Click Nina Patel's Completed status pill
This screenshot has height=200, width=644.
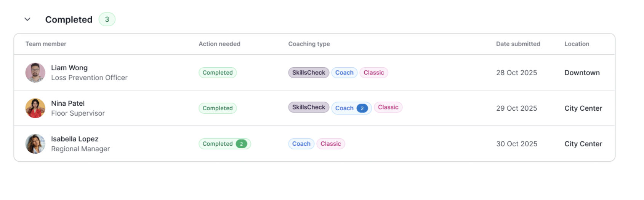pos(217,108)
